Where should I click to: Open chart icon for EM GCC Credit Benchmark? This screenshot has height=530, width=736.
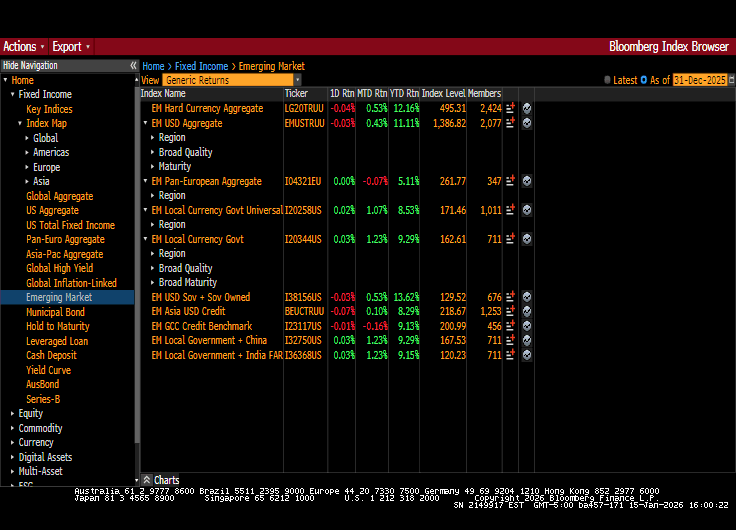(x=527, y=326)
